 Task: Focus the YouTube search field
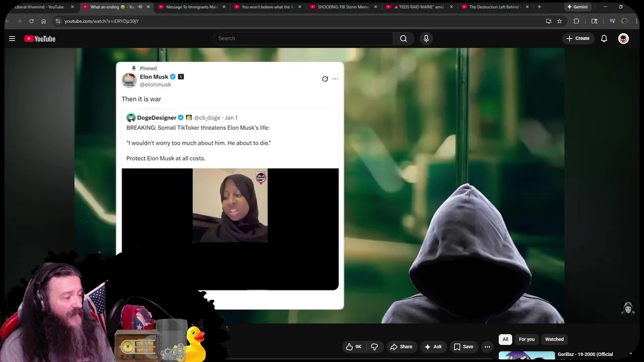(303, 39)
